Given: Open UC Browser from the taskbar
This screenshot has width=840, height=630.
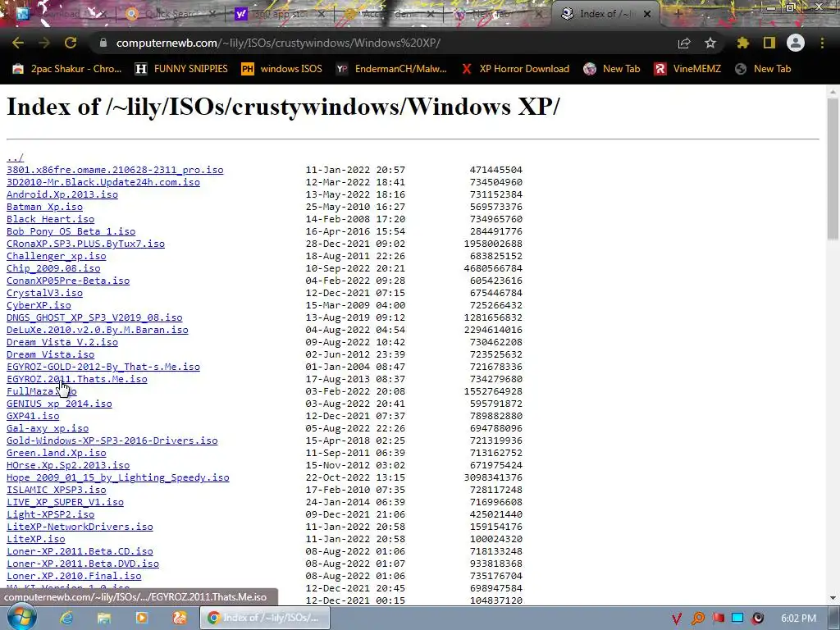Looking at the screenshot, I should coord(179,618).
